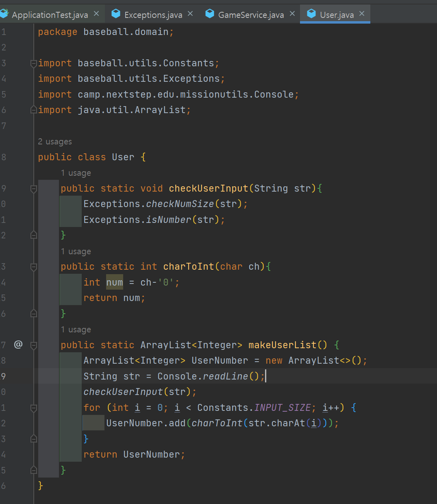Collapse the import block at line 3
Viewport: 437px width, 504px height.
34,63
